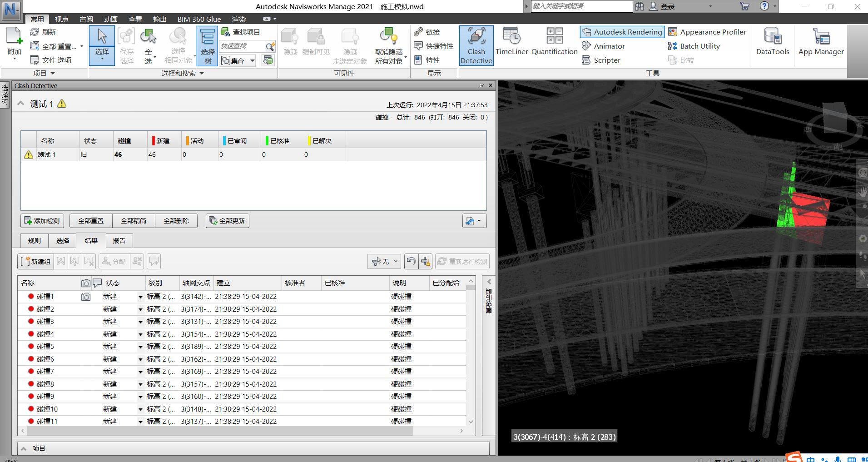
Task: Click the Navisworks application menu logo
Action: (10, 10)
